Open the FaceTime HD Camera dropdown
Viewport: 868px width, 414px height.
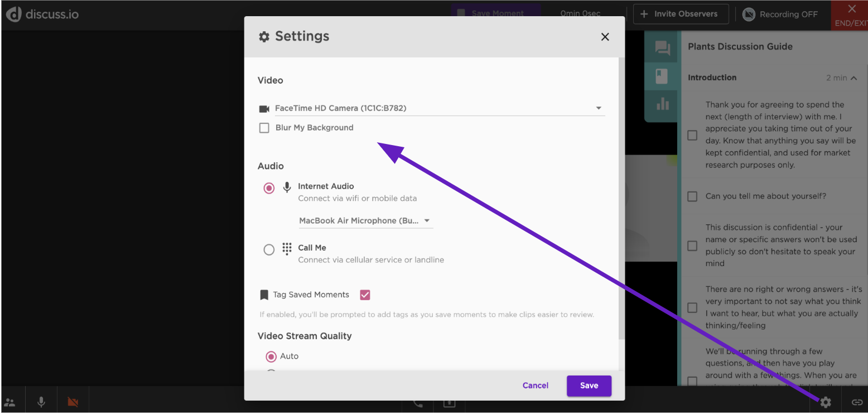pyautogui.click(x=598, y=108)
